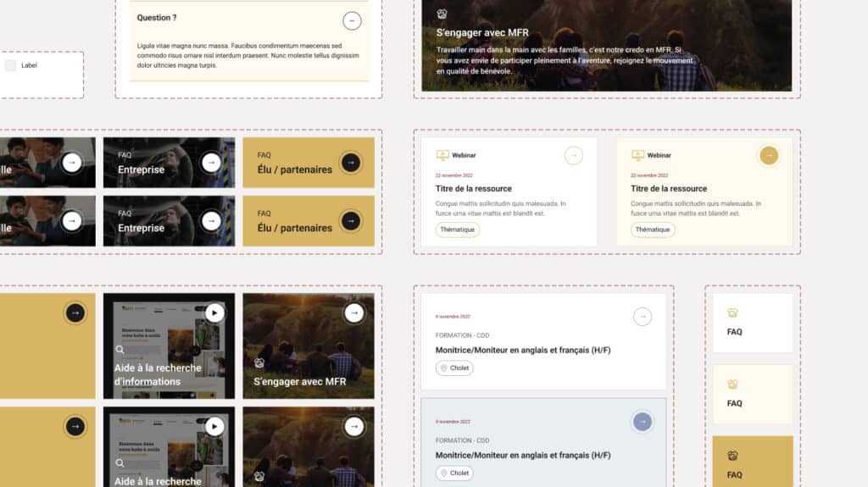Open cream "FAQ" small card label
Image resolution: width=868 pixels, height=487 pixels.
click(734, 403)
